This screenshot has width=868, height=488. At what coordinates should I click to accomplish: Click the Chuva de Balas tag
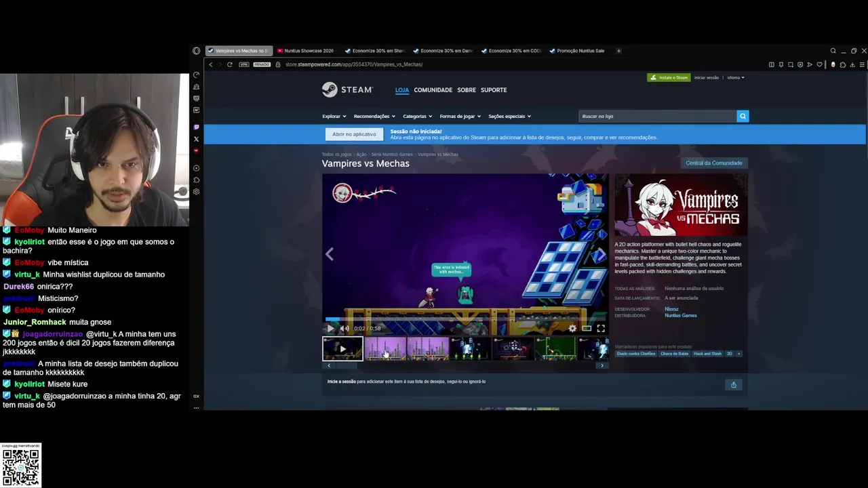click(x=674, y=353)
